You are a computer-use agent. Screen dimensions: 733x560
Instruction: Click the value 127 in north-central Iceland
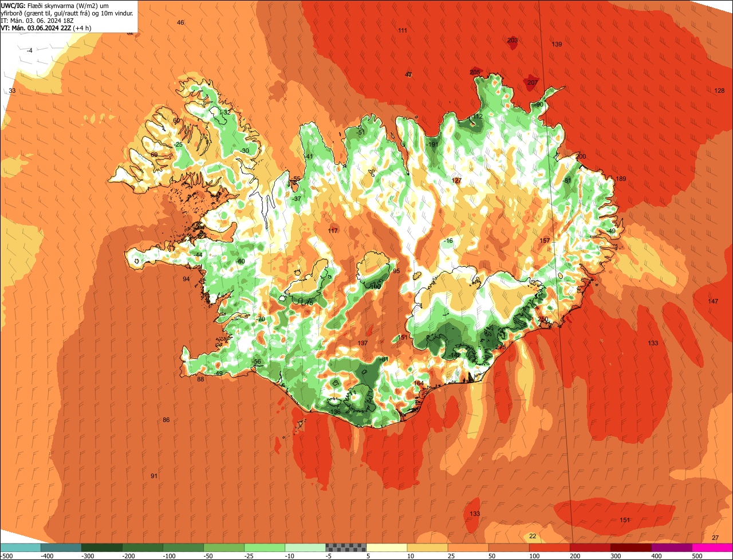pyautogui.click(x=456, y=180)
